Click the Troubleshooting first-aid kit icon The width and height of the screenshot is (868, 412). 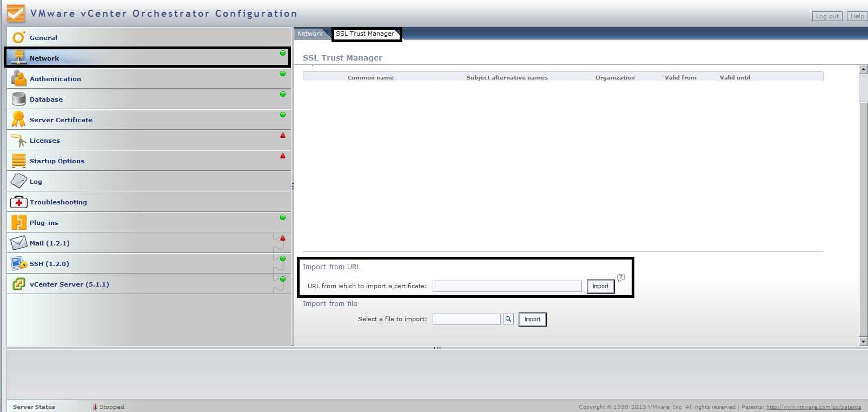18,202
